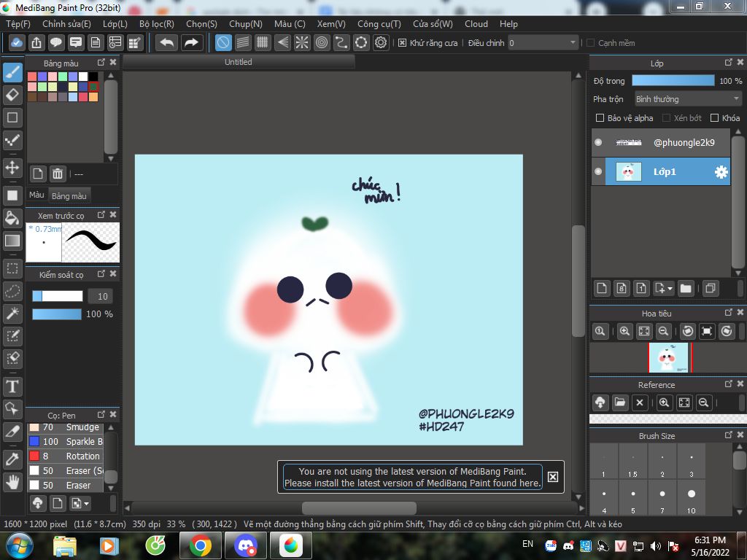Image resolution: width=747 pixels, height=560 pixels.
Task: Open the Tệp(F) menu
Action: point(18,24)
